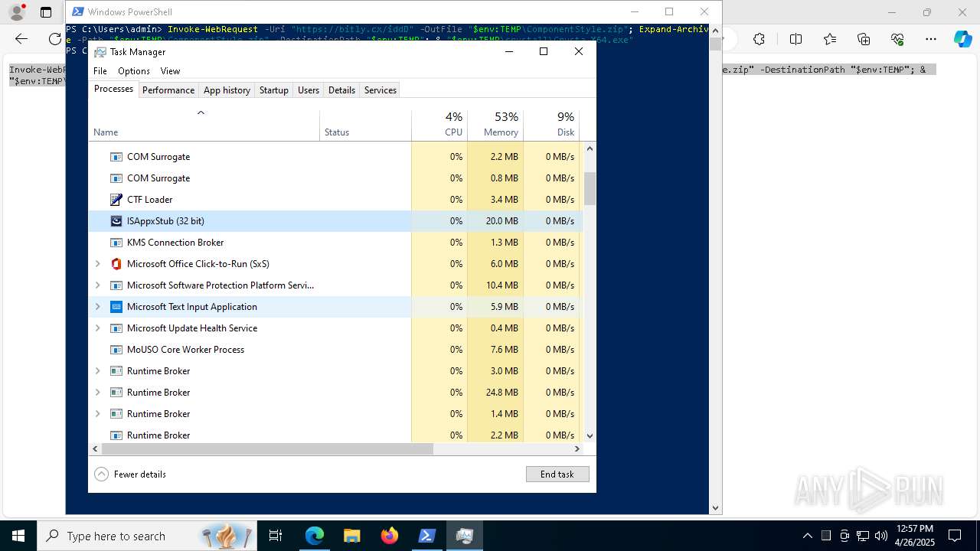Image resolution: width=980 pixels, height=551 pixels.
Task: Click the PowerShell window scrollbar down arrow
Action: click(715, 507)
